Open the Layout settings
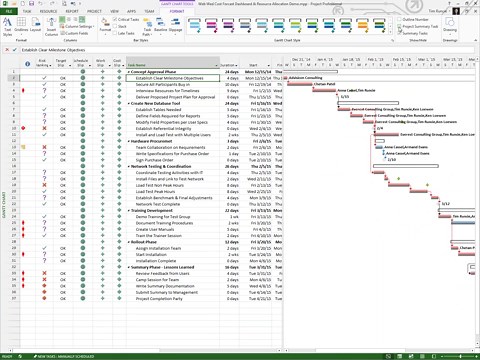This screenshot has height=360, width=480. [x=35, y=25]
